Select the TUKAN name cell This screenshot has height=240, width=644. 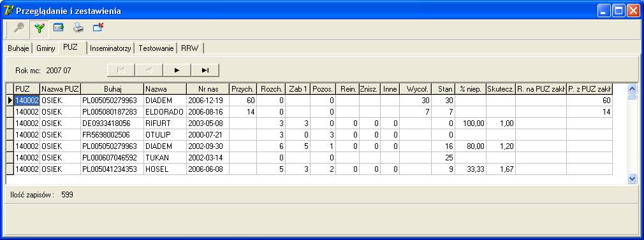(x=165, y=157)
